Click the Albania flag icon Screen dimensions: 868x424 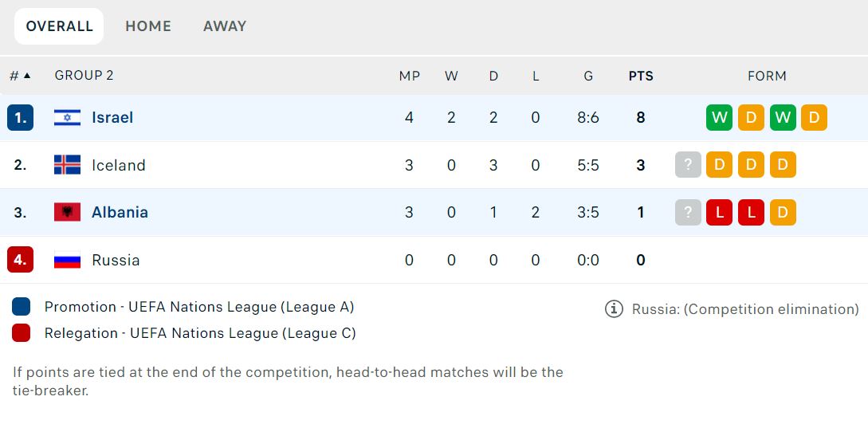coord(67,212)
